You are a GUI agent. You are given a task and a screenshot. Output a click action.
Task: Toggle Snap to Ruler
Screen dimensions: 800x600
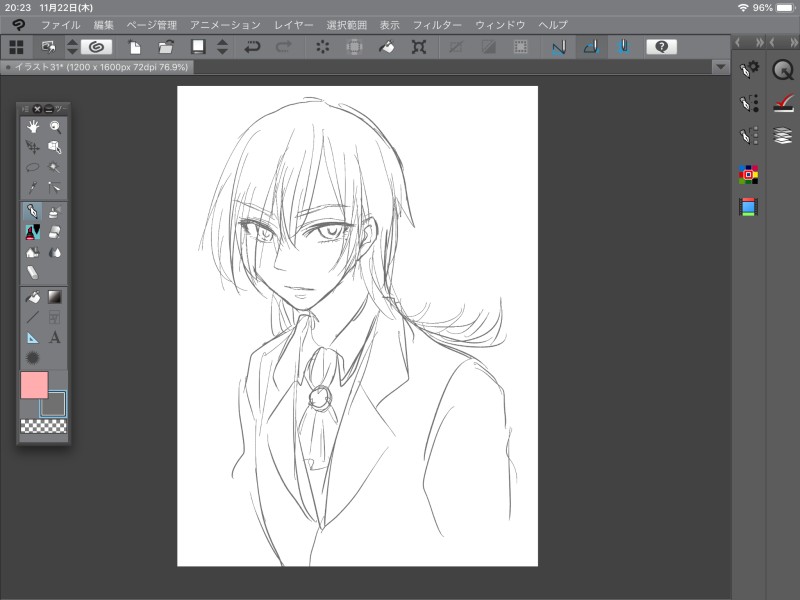559,47
